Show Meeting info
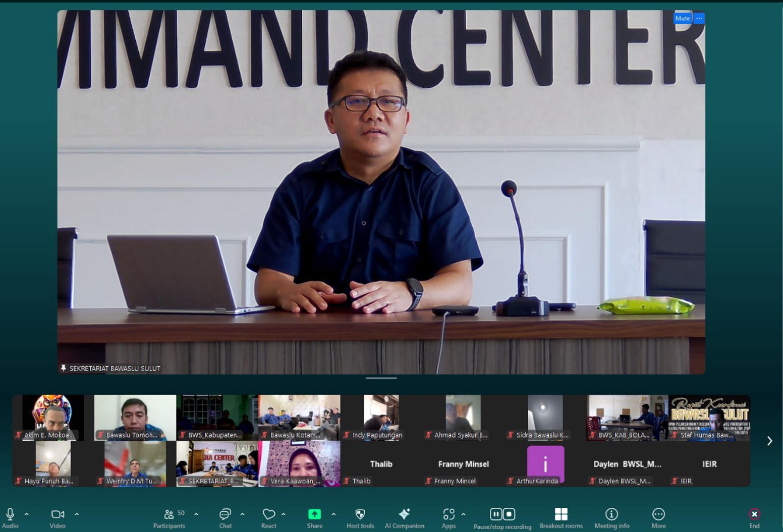The height and width of the screenshot is (532, 783). (x=611, y=515)
